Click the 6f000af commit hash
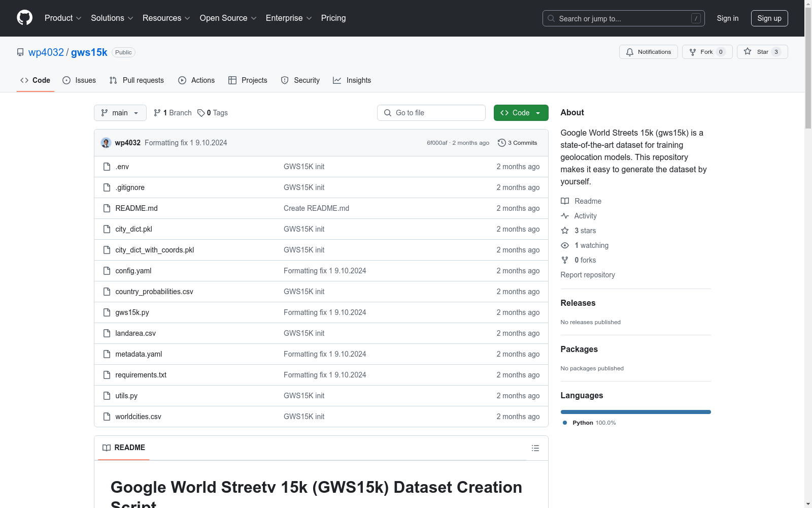812x508 pixels. 437,143
